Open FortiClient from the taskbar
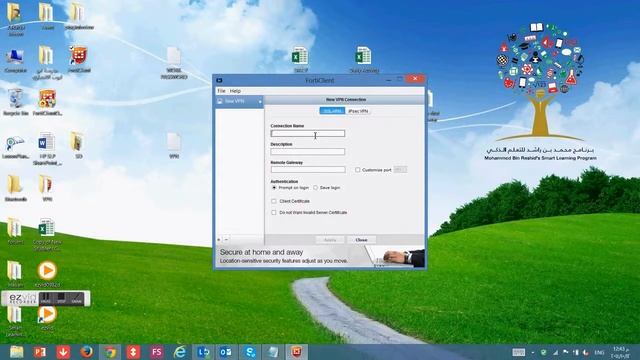The height and width of the screenshot is (360, 640). (296, 352)
